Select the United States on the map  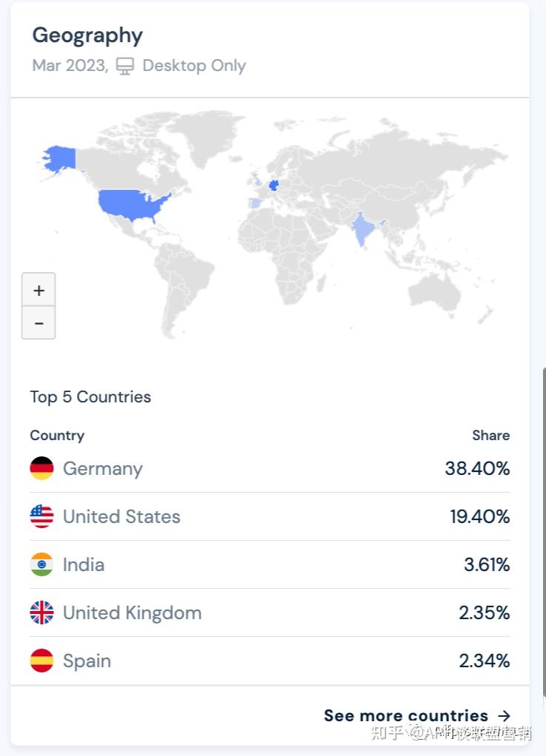pos(133,203)
